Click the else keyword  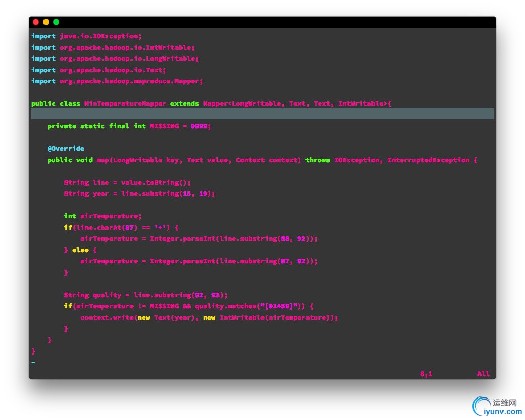(x=80, y=250)
